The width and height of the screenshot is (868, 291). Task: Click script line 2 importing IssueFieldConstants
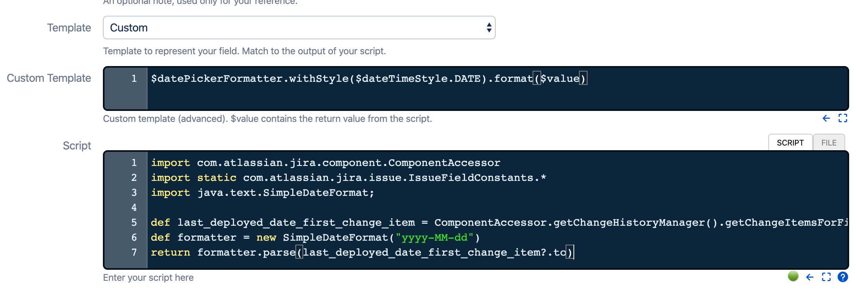pyautogui.click(x=348, y=178)
